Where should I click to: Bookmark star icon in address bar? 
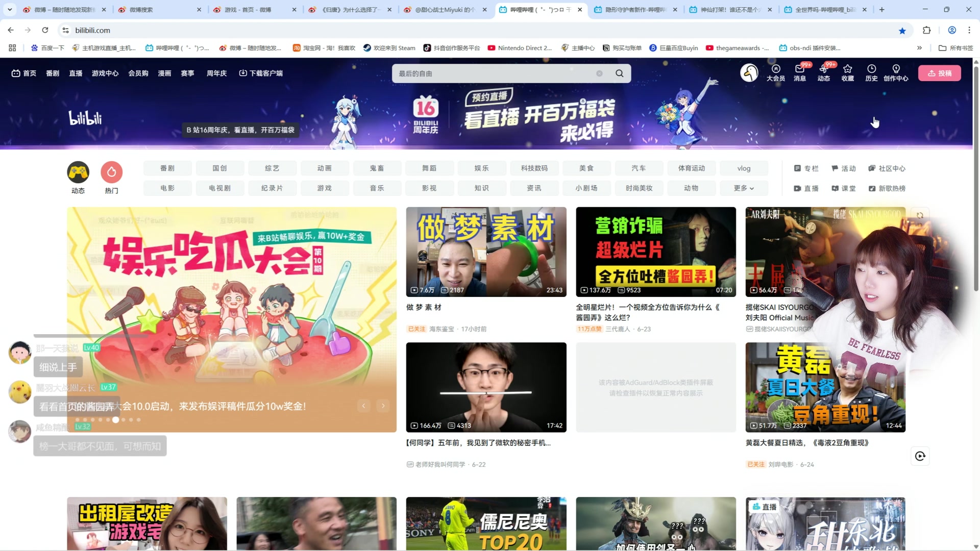pyautogui.click(x=902, y=31)
